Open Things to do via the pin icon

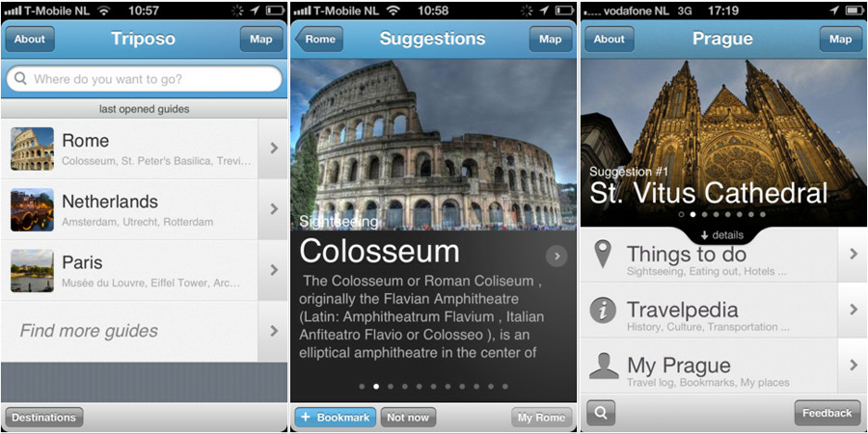(x=603, y=254)
